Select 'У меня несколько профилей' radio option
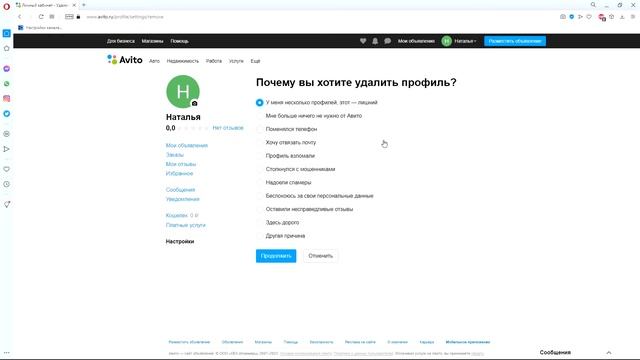 pyautogui.click(x=259, y=102)
